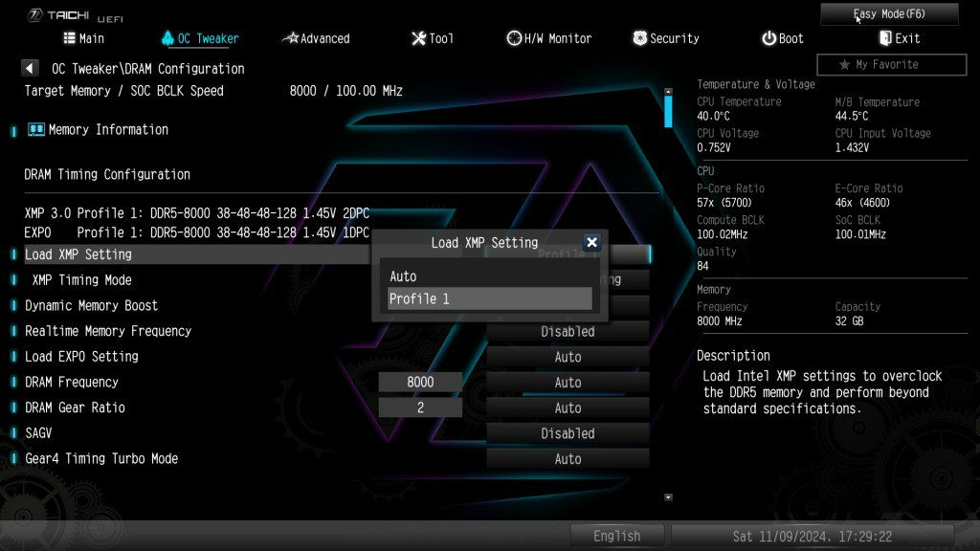The width and height of the screenshot is (980, 551).
Task: Select Profile 1 in XMP list
Action: pos(489,299)
